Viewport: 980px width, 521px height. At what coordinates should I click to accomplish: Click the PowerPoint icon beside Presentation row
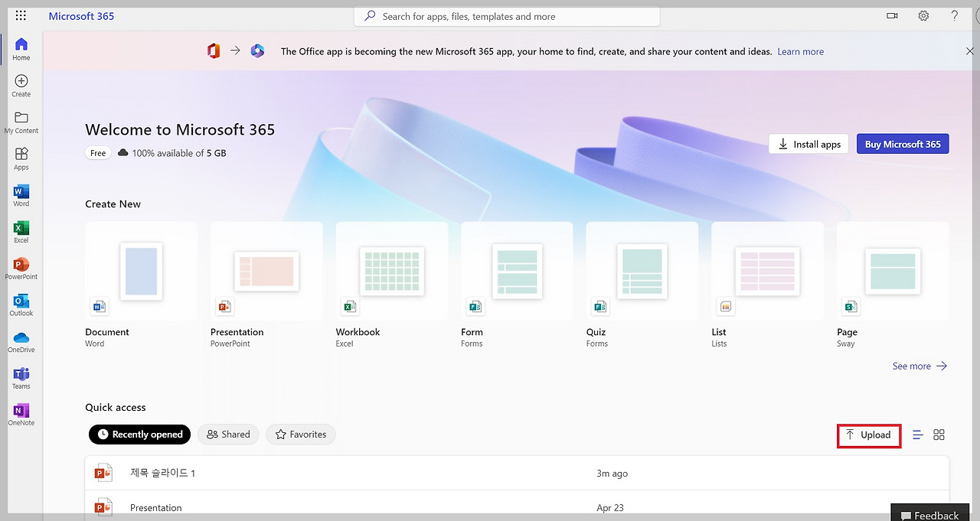pyautogui.click(x=103, y=507)
